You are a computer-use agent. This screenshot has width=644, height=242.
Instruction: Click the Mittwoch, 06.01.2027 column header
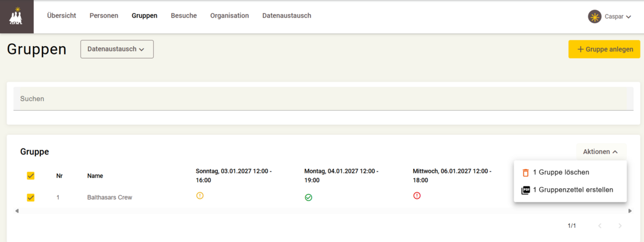click(452, 176)
